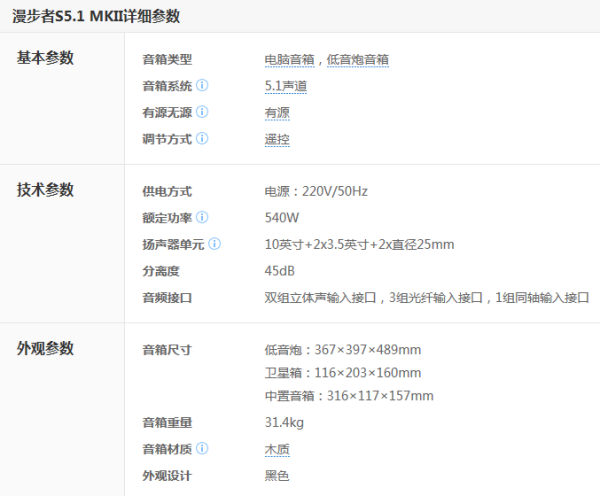Click the 有源无源 label

pos(167,113)
